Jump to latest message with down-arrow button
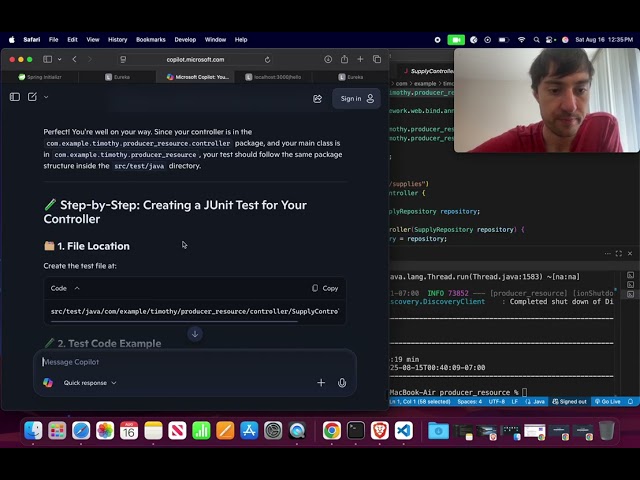Viewport: 640px width, 480px height. [195, 334]
